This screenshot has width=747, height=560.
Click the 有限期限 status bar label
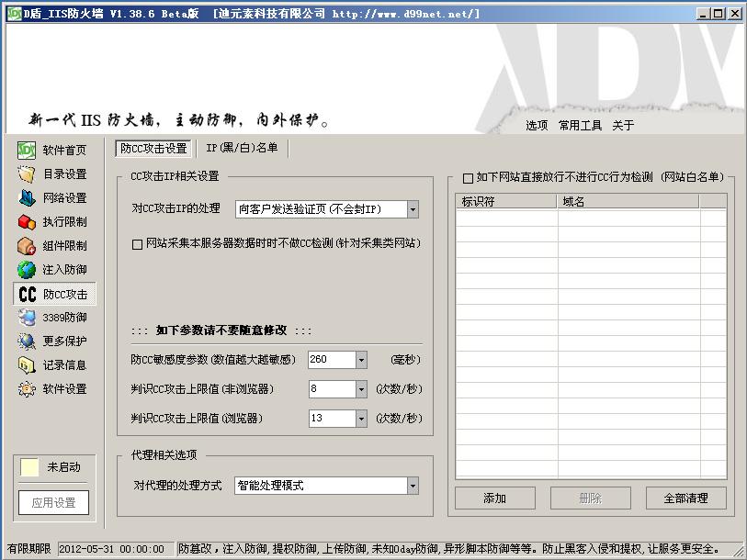point(28,549)
